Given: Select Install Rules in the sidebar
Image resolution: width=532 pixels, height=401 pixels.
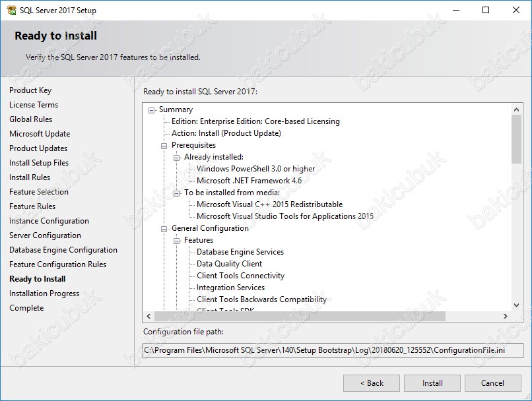Looking at the screenshot, I should coord(30,177).
